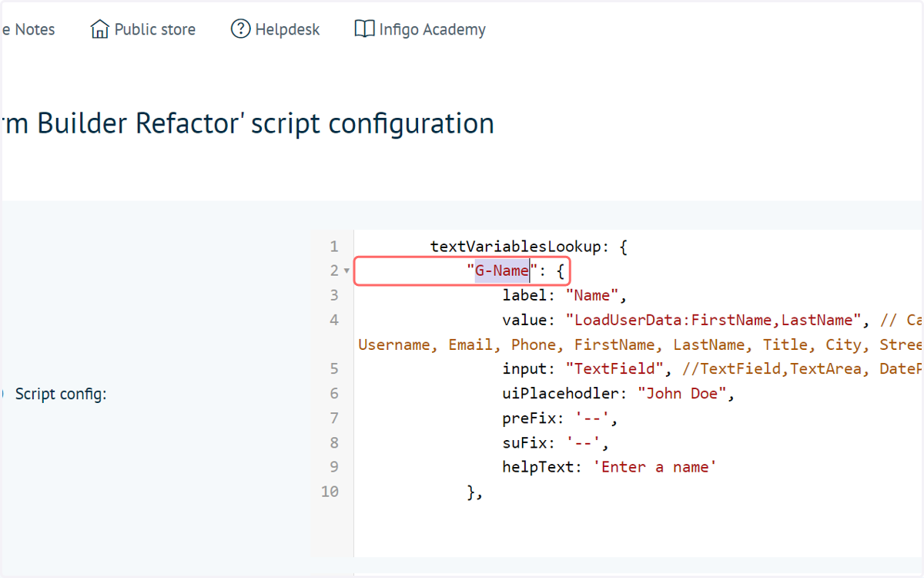924x578 pixels.
Task: Open the Public store link
Action: tap(143, 29)
